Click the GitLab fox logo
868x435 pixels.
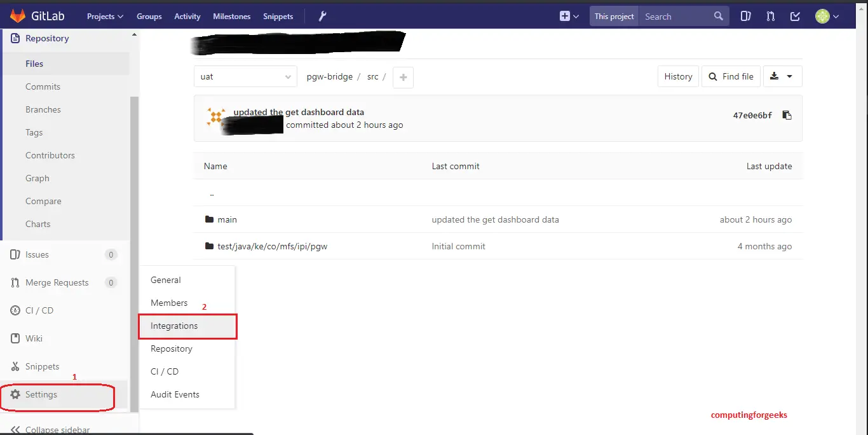pos(17,16)
